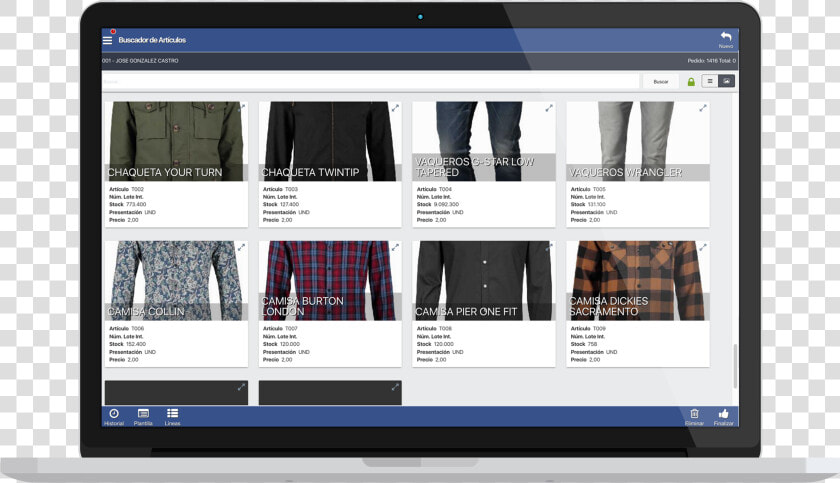Image resolution: width=840 pixels, height=483 pixels.
Task: Open Chaqueta Your Turn product image
Action: click(x=176, y=141)
